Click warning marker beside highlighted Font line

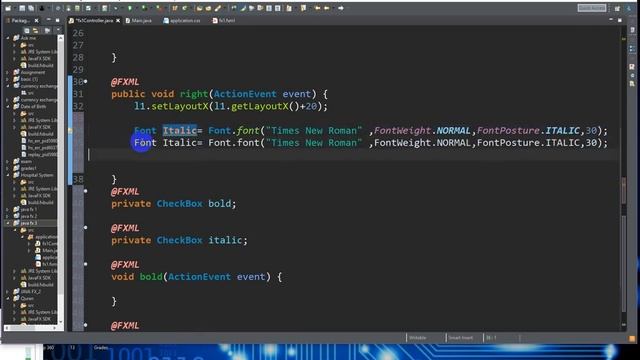[x=70, y=131]
